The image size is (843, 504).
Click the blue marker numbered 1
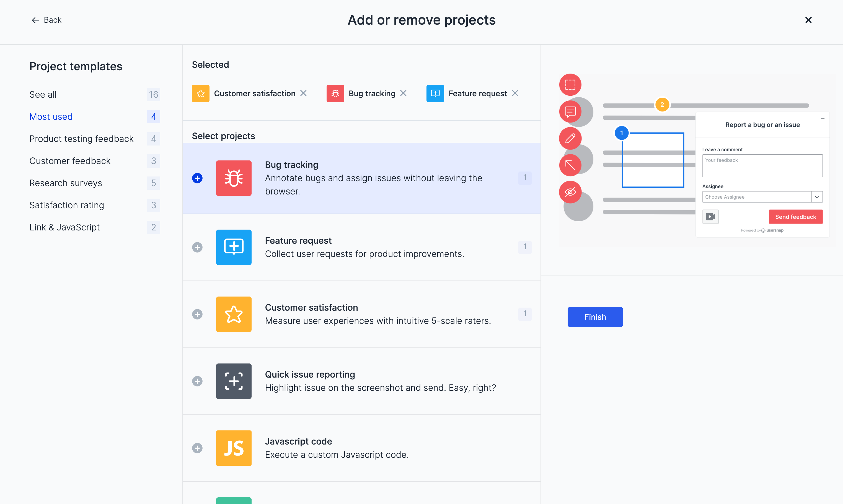[x=622, y=133]
